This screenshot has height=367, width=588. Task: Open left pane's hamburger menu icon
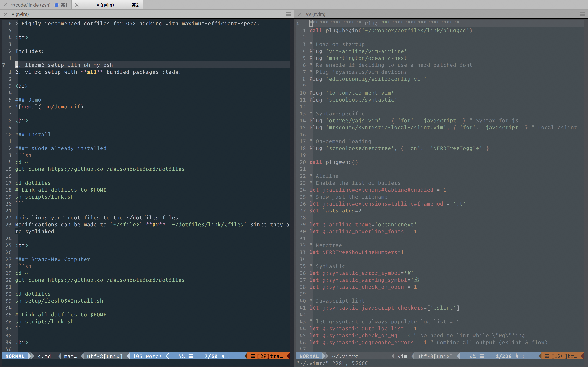[288, 14]
